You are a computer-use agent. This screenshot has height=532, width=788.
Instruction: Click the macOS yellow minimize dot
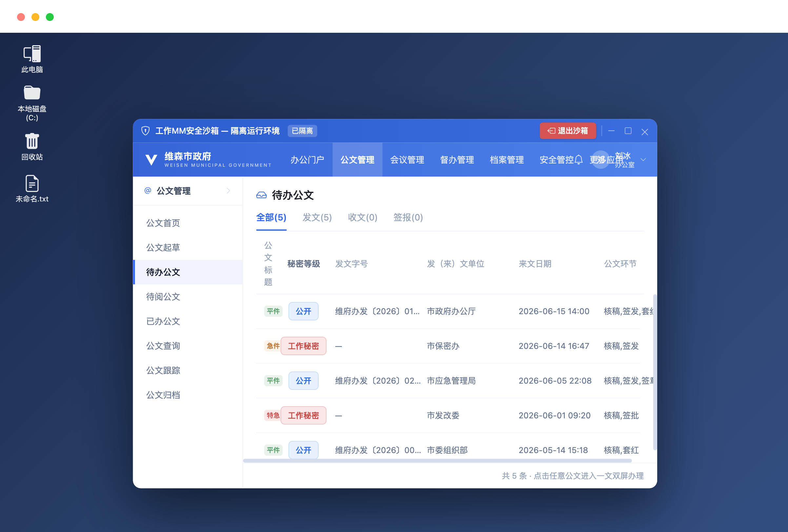pyautogui.click(x=35, y=17)
